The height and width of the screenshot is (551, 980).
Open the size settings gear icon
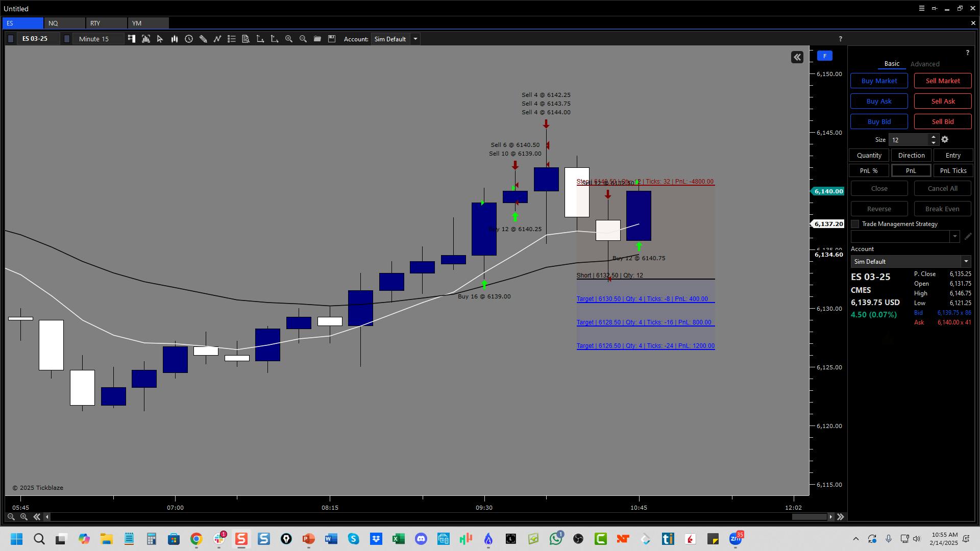945,140
